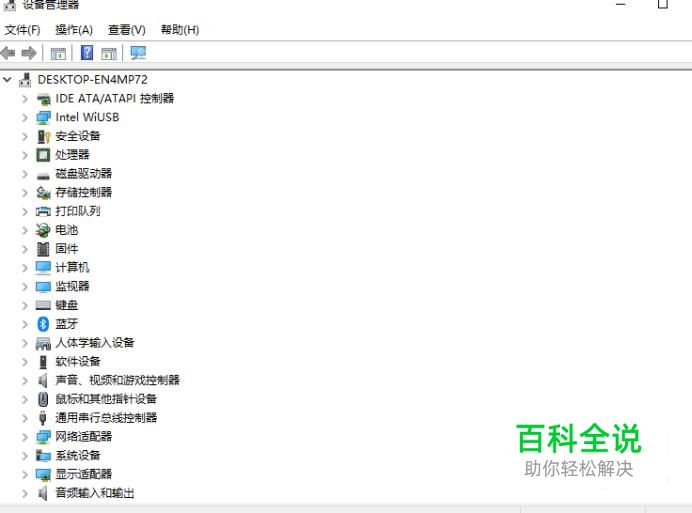The width and height of the screenshot is (692, 513).
Task: Click Scan for hardware changes monitor icon
Action: tap(138, 53)
